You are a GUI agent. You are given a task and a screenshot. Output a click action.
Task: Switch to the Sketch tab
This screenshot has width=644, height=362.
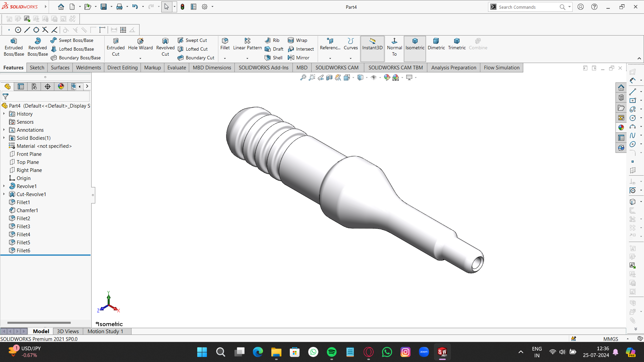click(37, 68)
